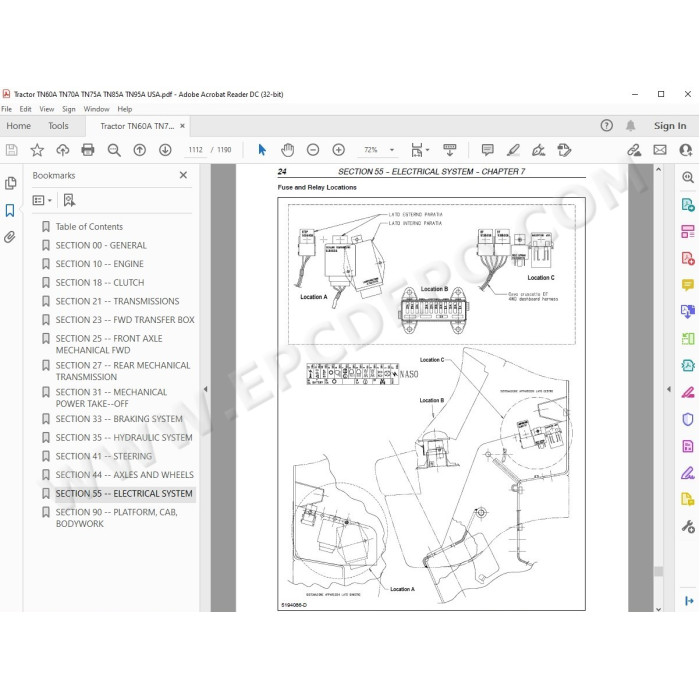Open the Window menu

(96, 109)
